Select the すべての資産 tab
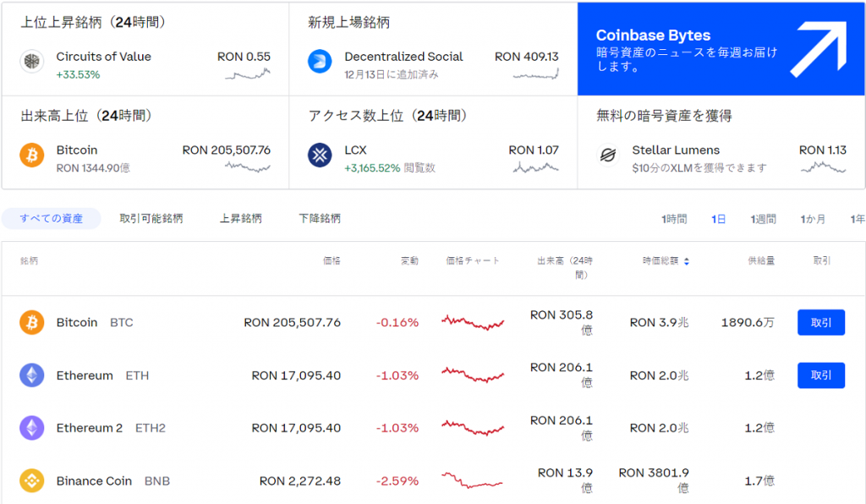 [x=52, y=219]
